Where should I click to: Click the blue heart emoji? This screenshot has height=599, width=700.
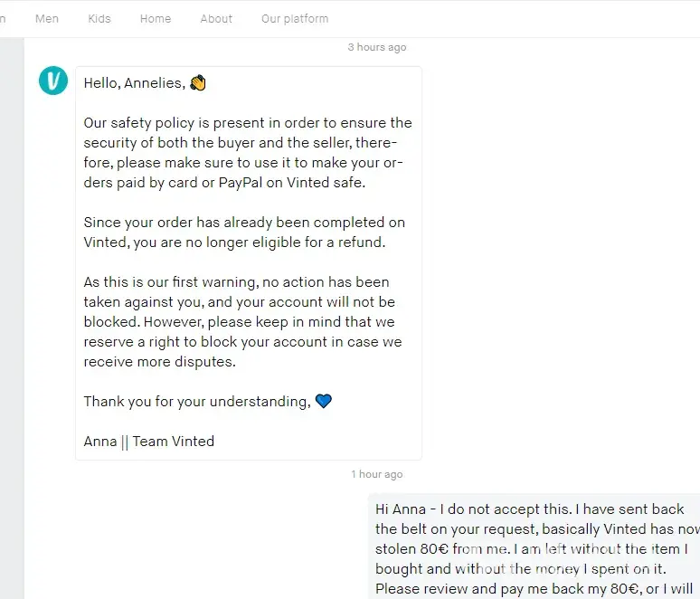[x=323, y=401]
